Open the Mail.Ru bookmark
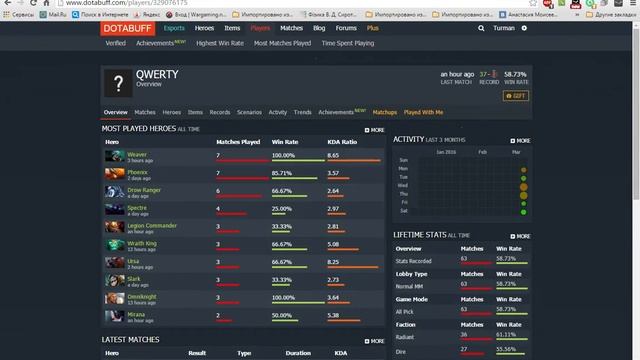The width and height of the screenshot is (640, 360). [53, 15]
